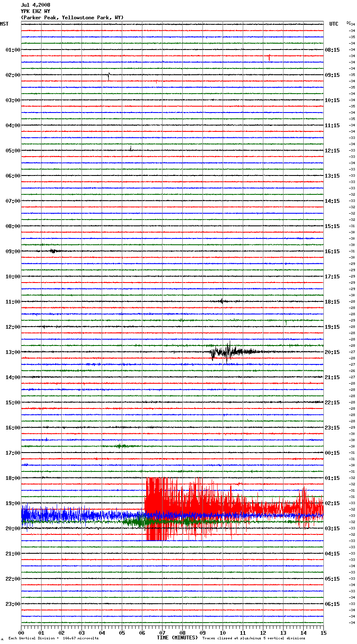Pick the '05:00' MST time label
This screenshot has width=357, height=644.
tap(13, 151)
